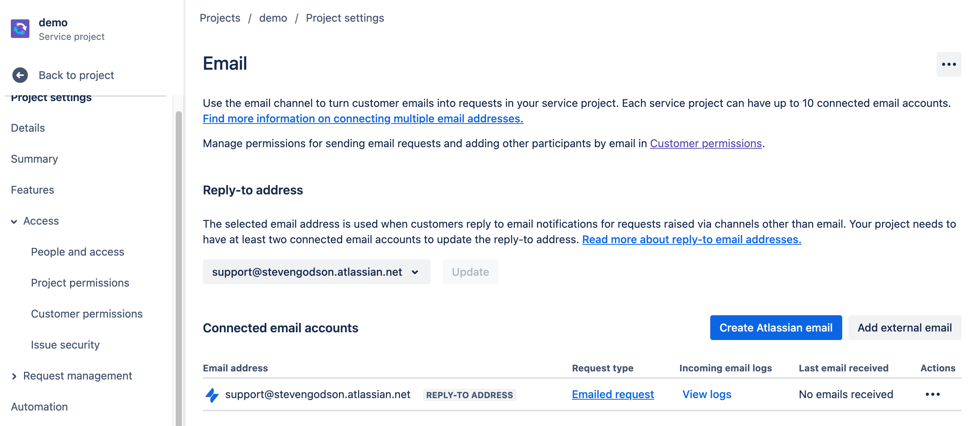Screen dimensions: 980x426
Task: Select Customer permissions in sidebar
Action: [x=87, y=314]
